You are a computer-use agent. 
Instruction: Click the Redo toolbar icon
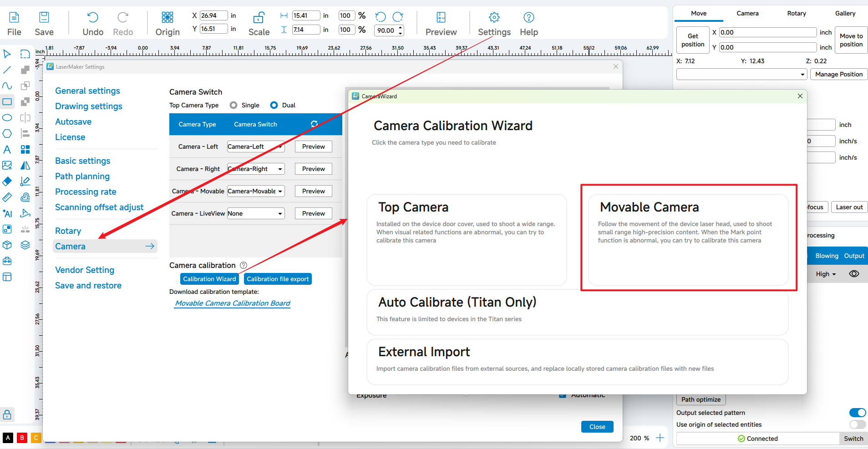tap(123, 18)
